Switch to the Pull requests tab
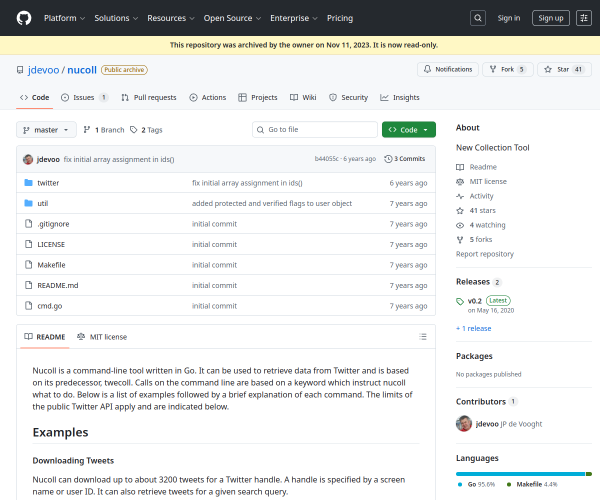The image size is (600, 500). 149,98
